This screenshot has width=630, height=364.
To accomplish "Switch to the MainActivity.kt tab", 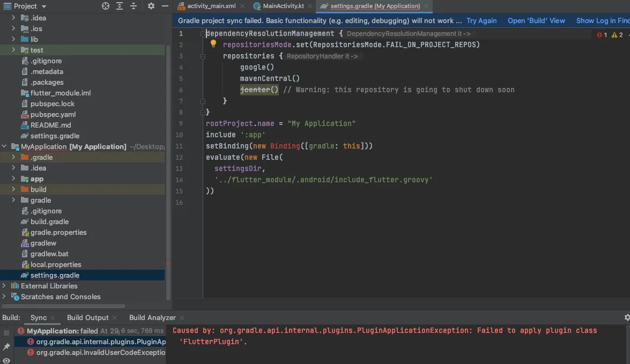I will click(283, 6).
